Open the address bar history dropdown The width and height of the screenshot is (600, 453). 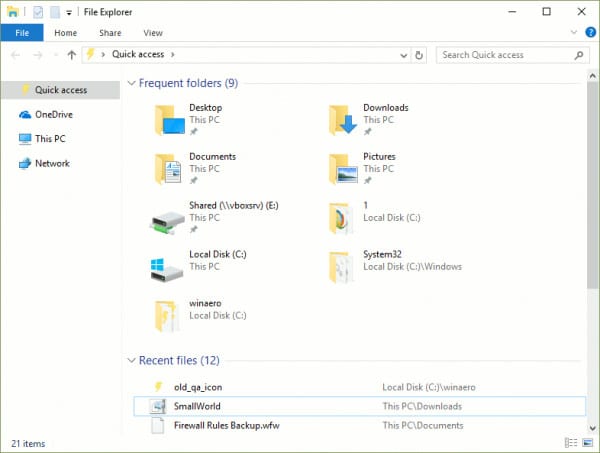(x=403, y=55)
